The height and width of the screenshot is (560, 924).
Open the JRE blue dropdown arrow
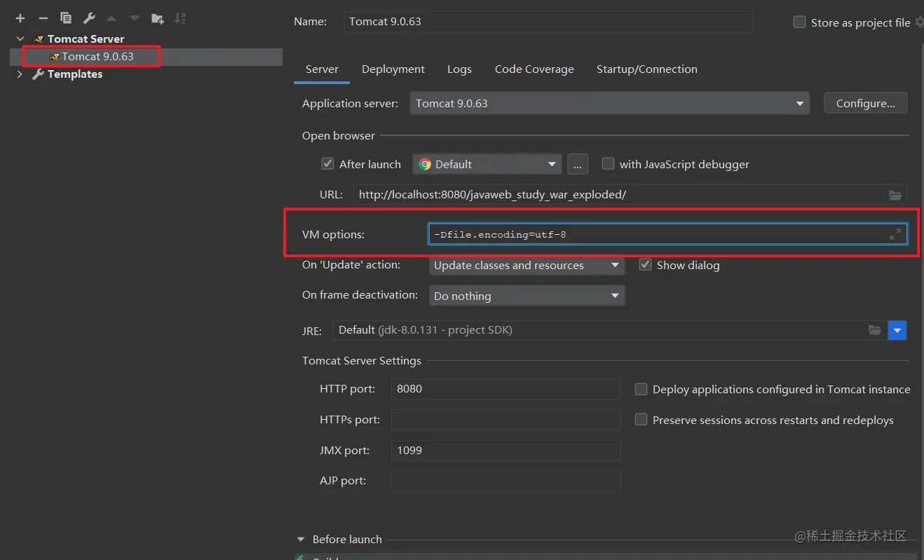click(x=897, y=330)
